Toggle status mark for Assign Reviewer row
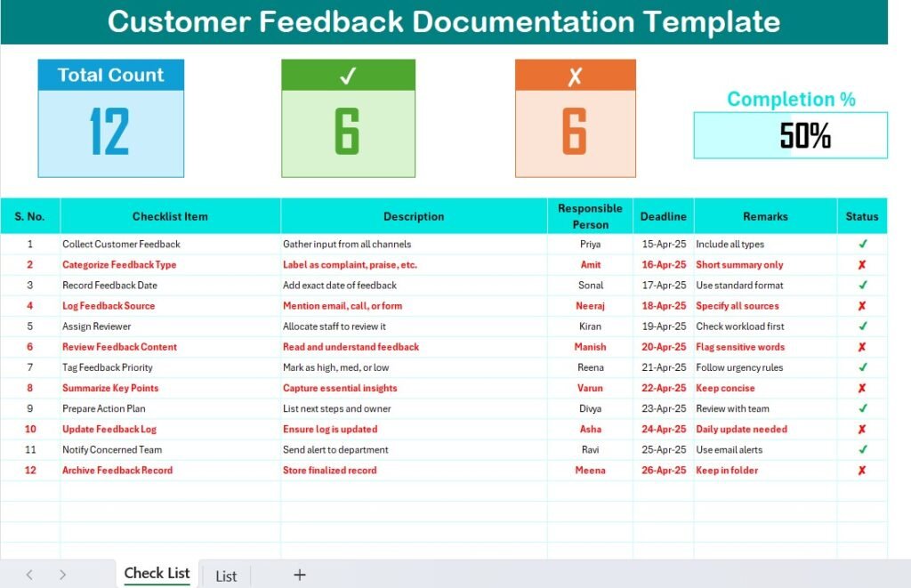The image size is (911, 588). pos(861,326)
